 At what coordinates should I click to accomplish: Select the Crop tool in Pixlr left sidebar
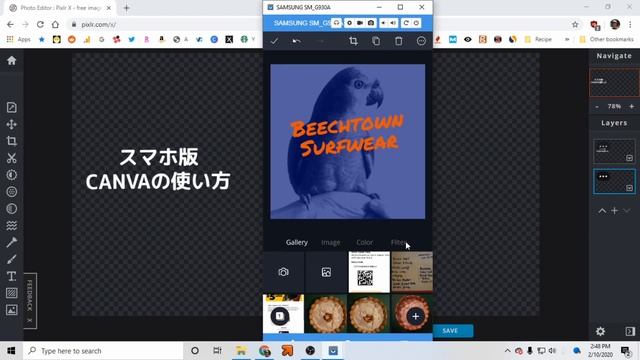11,141
